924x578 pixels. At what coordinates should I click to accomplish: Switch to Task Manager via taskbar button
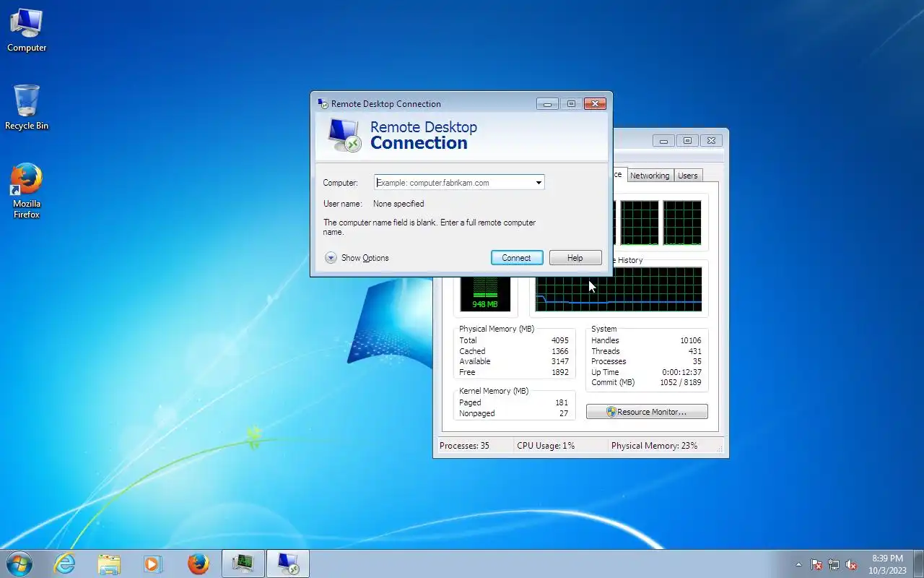243,564
